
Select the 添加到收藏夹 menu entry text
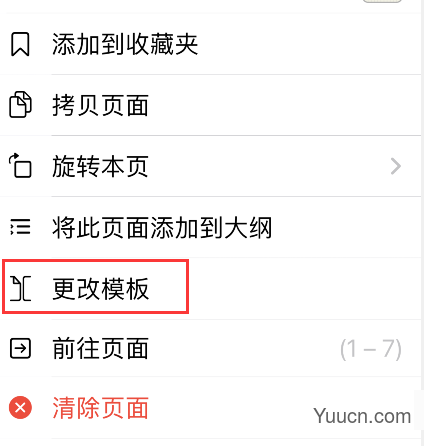click(125, 44)
